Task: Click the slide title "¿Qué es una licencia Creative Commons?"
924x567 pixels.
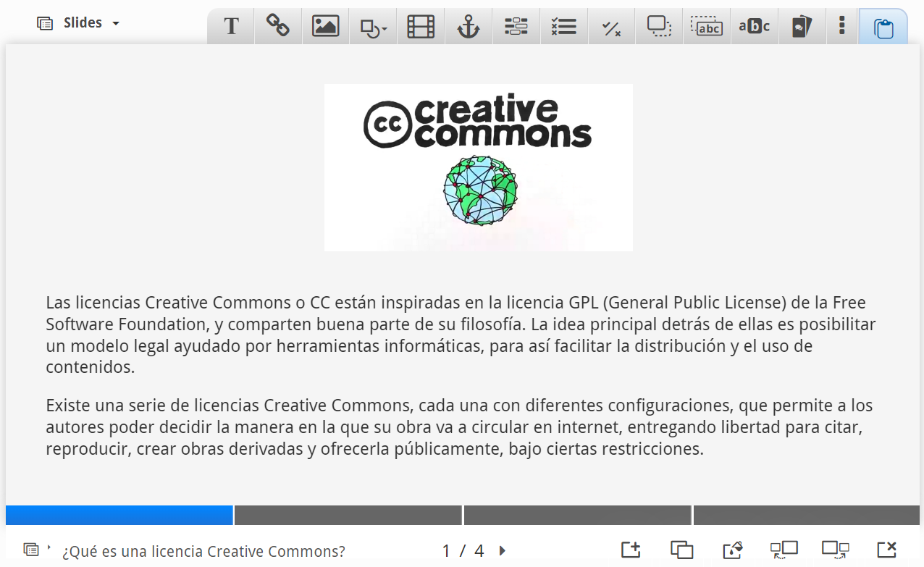Action: (x=203, y=551)
